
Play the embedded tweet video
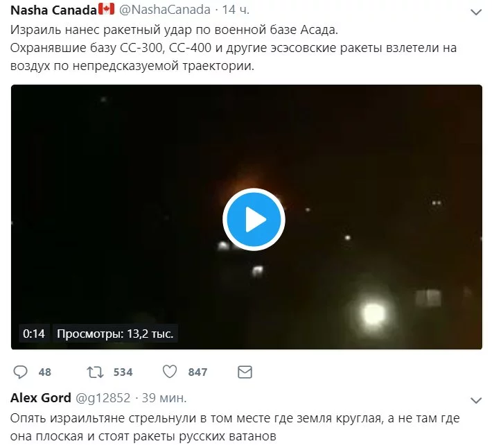(254, 219)
